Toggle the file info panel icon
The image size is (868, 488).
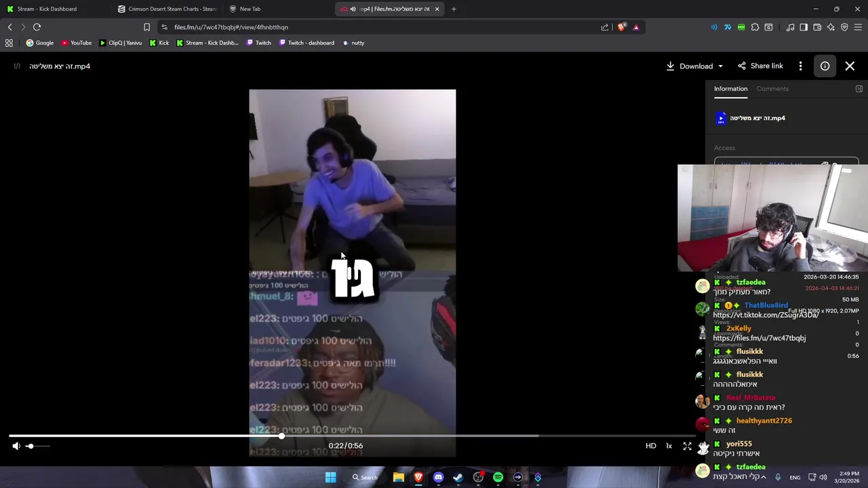(x=825, y=66)
